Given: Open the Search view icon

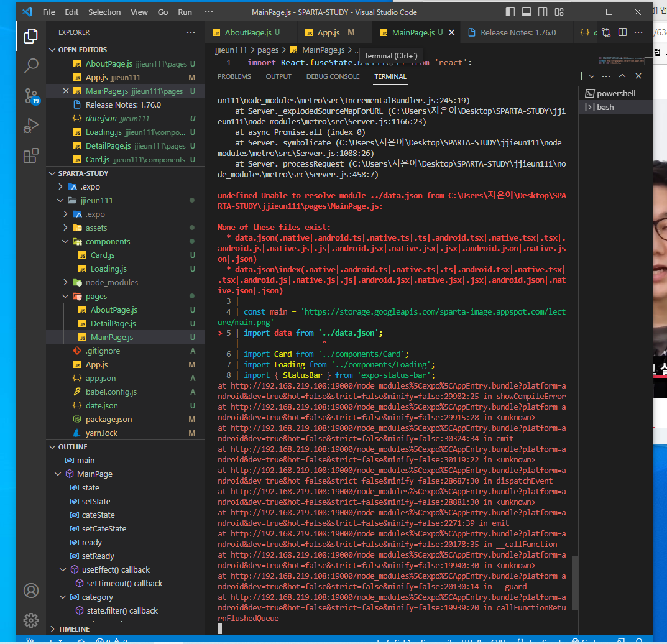Looking at the screenshot, I should (x=30, y=66).
